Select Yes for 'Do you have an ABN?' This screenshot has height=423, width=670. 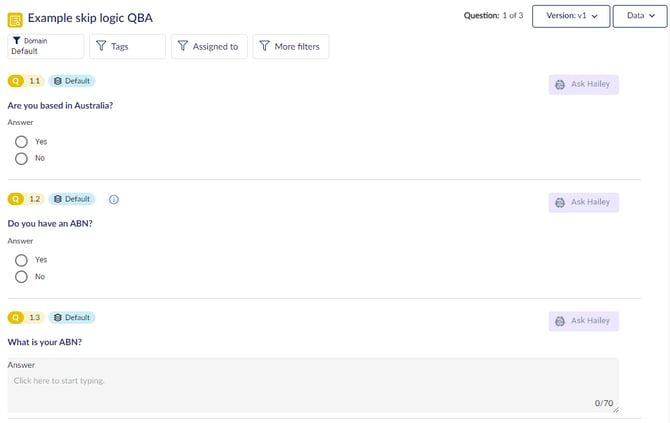click(21, 260)
